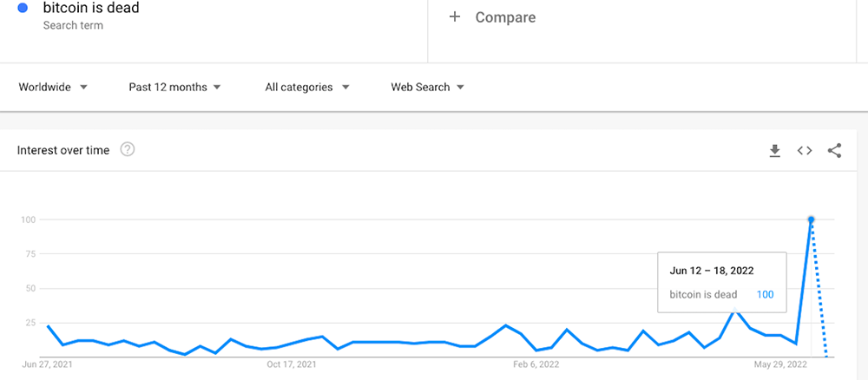Click the Interest over time heading
This screenshot has height=380, width=868.
coord(63,150)
